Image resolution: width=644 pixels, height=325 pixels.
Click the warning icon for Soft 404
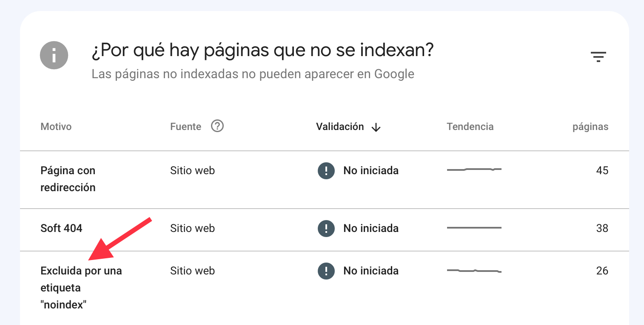click(326, 228)
